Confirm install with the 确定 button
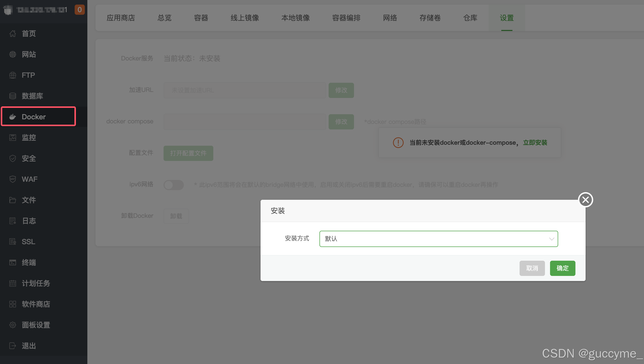644x364 pixels. tap(562, 268)
